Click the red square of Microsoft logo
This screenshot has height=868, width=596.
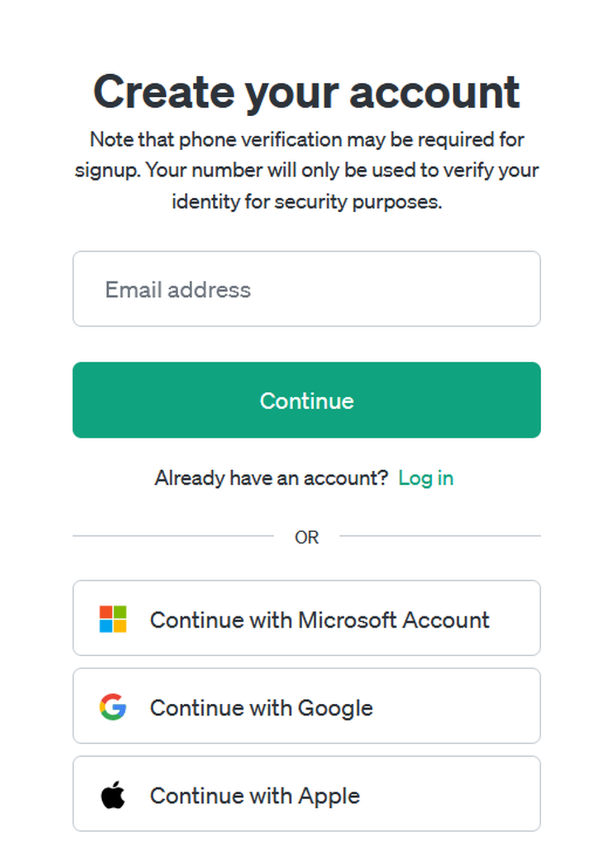106,612
